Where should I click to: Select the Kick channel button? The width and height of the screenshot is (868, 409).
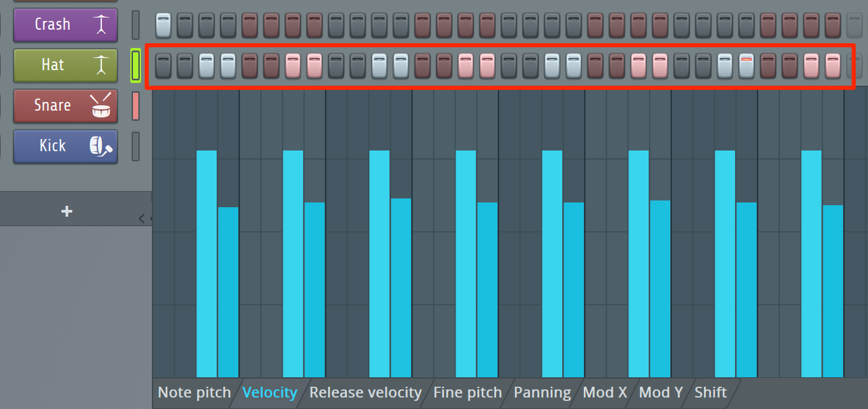pyautogui.click(x=65, y=146)
